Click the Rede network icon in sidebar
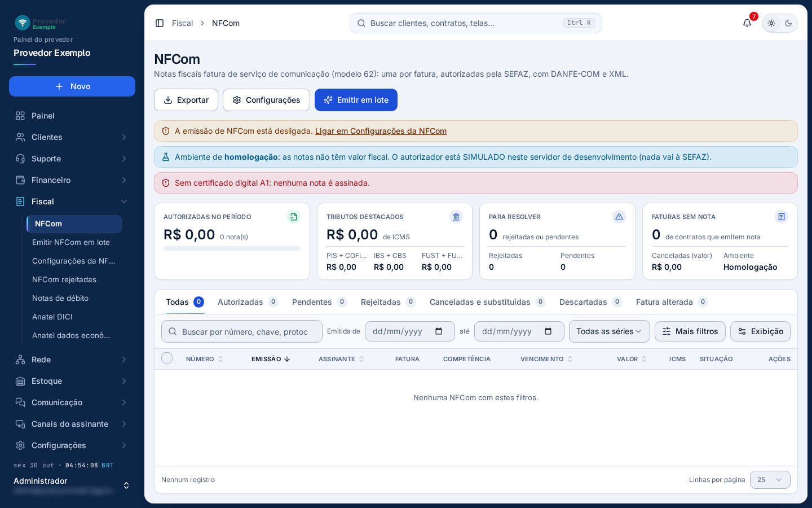Image resolution: width=812 pixels, height=508 pixels. point(20,360)
